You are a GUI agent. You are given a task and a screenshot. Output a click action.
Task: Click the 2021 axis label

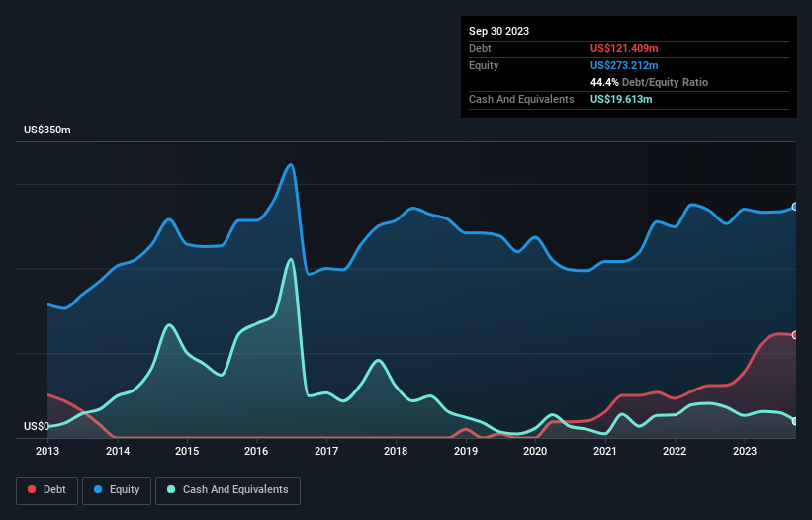click(x=605, y=451)
